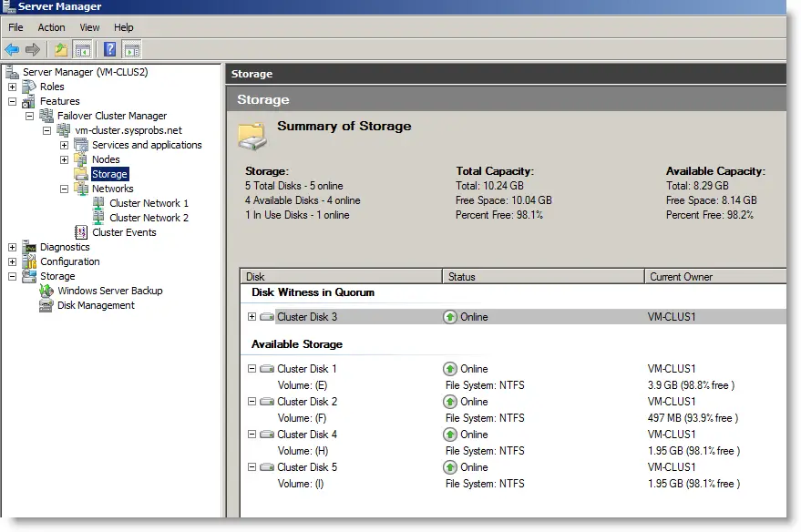Collapse Cluster Disk 1 volume details
The image size is (801, 532).
pyautogui.click(x=252, y=368)
